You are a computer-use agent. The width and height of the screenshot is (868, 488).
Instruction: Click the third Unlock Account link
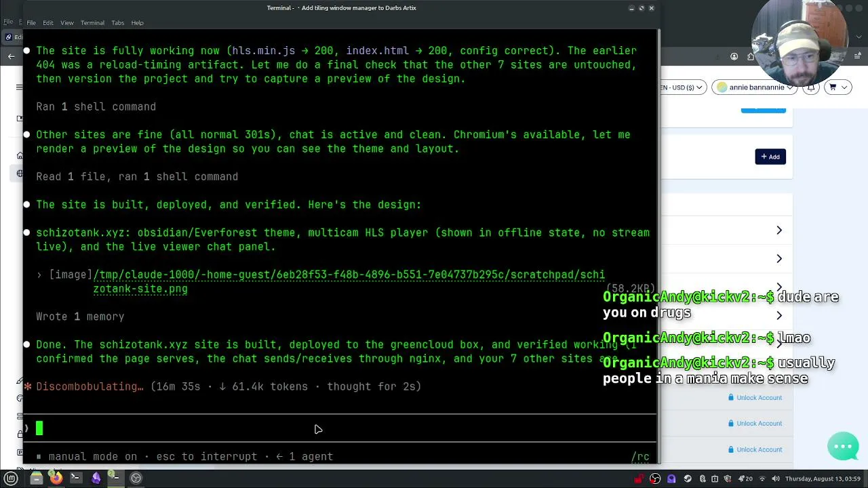[x=755, y=449]
